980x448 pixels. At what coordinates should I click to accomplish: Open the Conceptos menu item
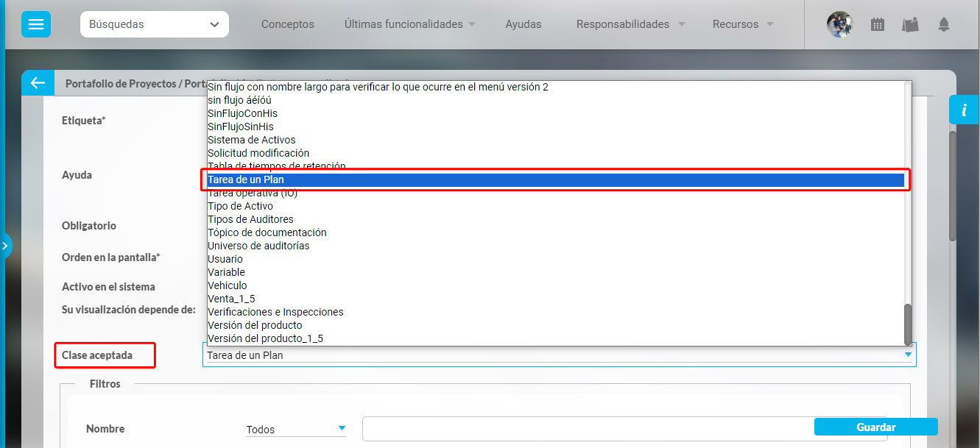[x=287, y=24]
